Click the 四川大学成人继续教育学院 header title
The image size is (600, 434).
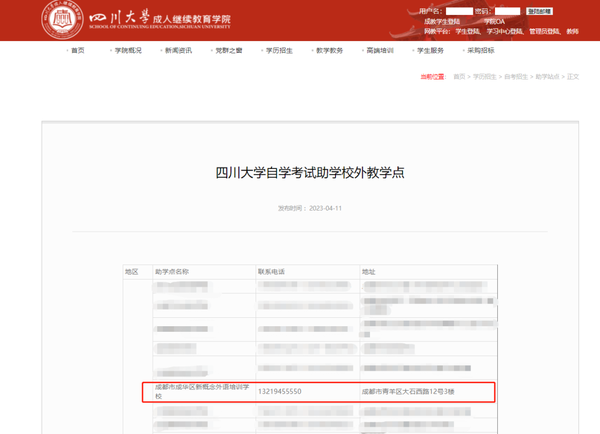pyautogui.click(x=160, y=19)
